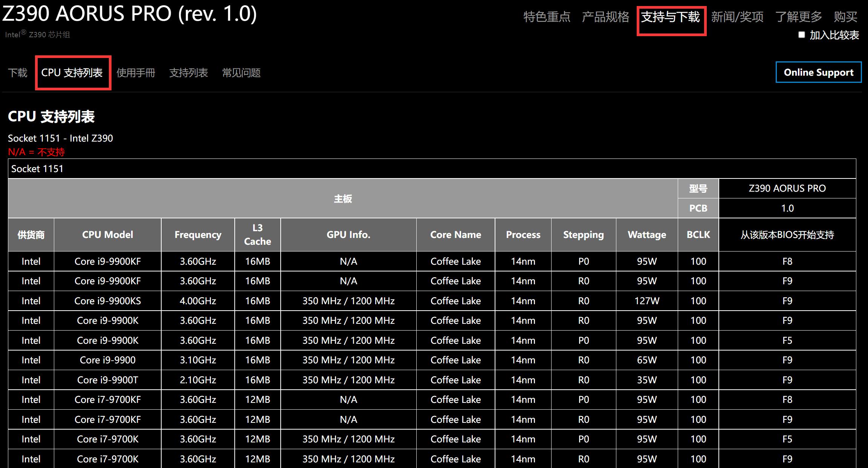Open the 产品规格 specifications page
Image resolution: width=868 pixels, height=468 pixels.
(x=606, y=17)
